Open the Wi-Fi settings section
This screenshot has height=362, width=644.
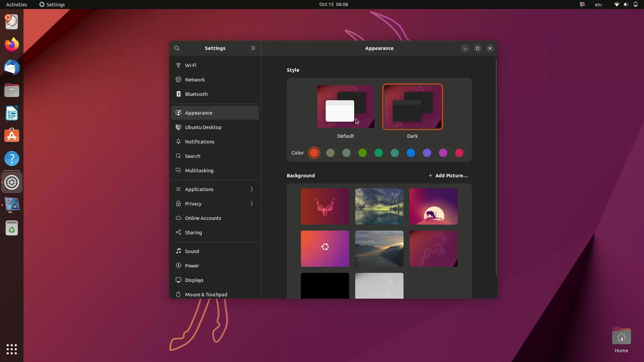coord(190,65)
